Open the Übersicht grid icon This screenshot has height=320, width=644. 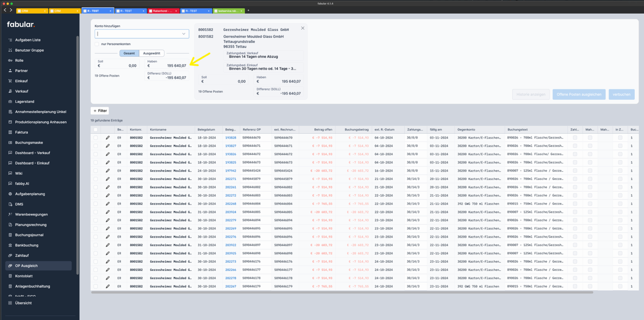(10, 303)
